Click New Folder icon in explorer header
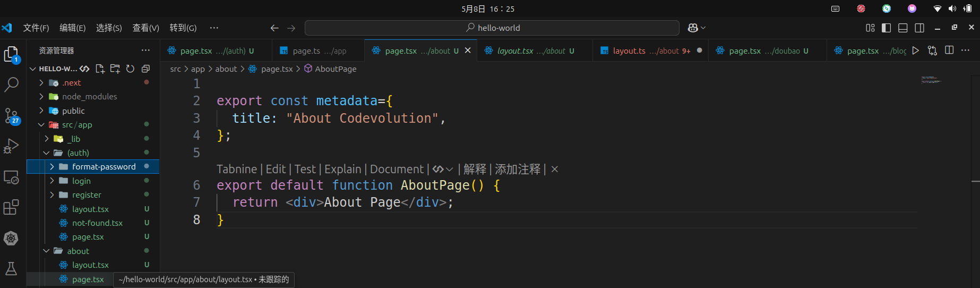This screenshot has height=288, width=980. (115, 69)
